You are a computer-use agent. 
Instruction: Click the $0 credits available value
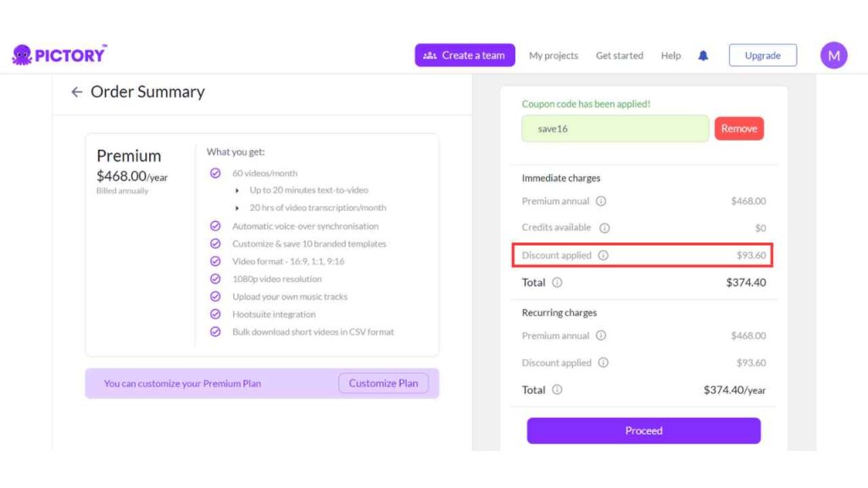(760, 228)
